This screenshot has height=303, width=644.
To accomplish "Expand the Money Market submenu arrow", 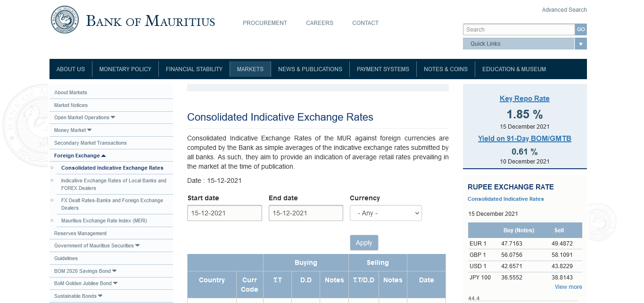I will click(90, 130).
